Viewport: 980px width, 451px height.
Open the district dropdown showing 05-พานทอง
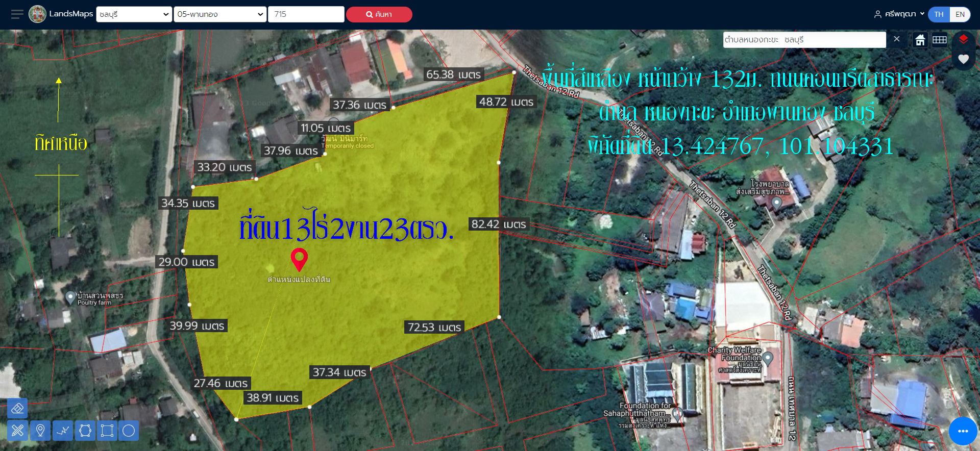pos(220,14)
